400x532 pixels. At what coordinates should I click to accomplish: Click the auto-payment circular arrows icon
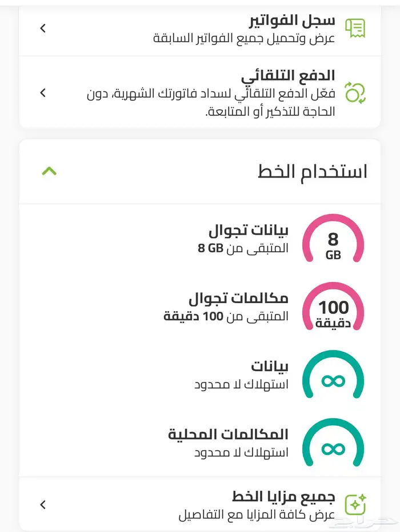pyautogui.click(x=355, y=92)
